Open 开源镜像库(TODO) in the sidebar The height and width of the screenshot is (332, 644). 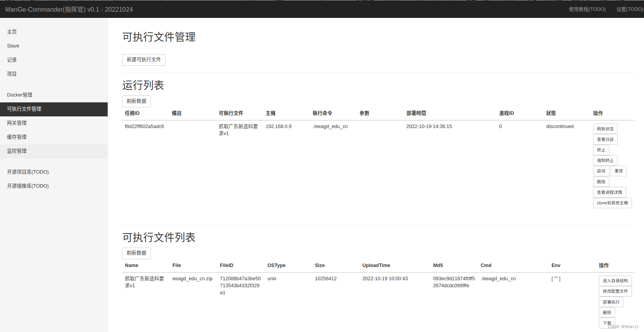tap(54, 186)
